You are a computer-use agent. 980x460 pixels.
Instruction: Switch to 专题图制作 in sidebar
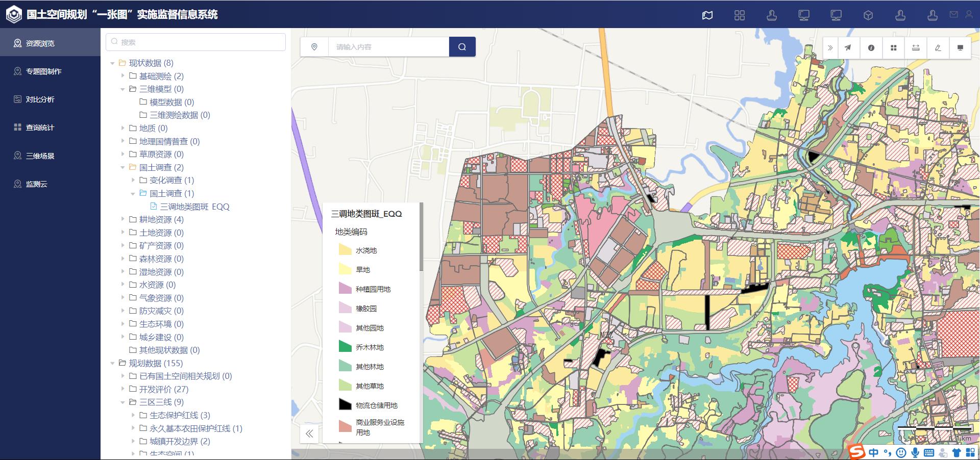[44, 71]
